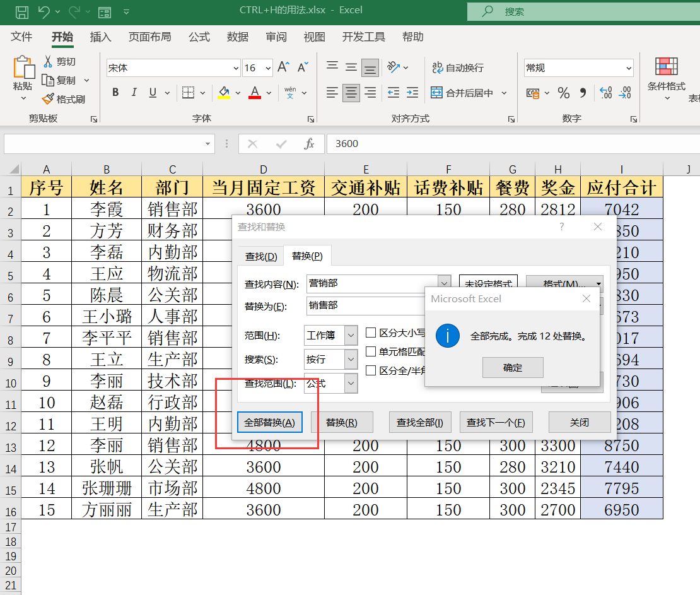Center text horizontally
The image size is (700, 595).
coord(351,93)
